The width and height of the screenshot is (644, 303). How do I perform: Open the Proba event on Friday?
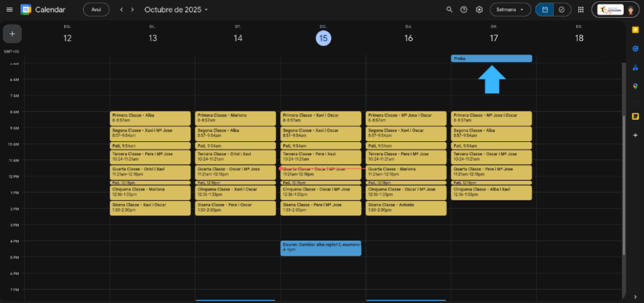click(491, 59)
